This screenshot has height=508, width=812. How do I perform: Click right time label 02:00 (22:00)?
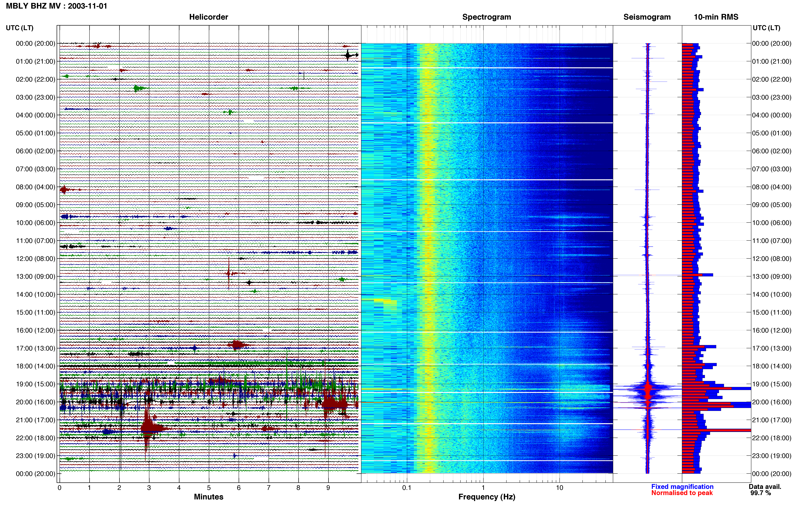pos(772,79)
